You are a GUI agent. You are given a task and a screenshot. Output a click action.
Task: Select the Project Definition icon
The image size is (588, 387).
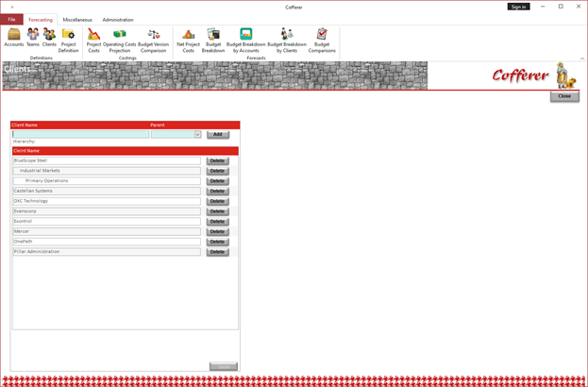pyautogui.click(x=68, y=41)
